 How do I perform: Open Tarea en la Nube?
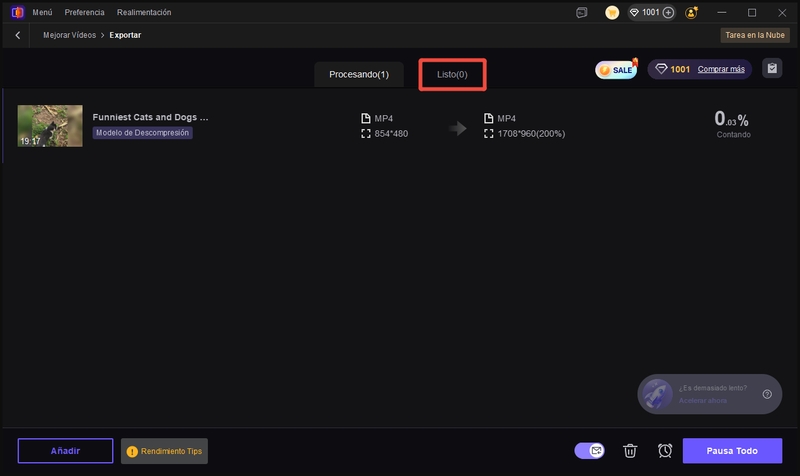[755, 35]
